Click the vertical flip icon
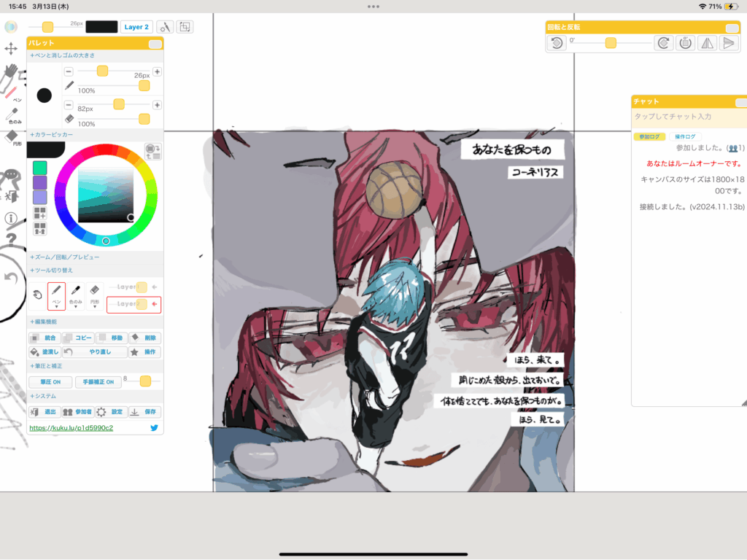The width and height of the screenshot is (747, 560). [727, 43]
